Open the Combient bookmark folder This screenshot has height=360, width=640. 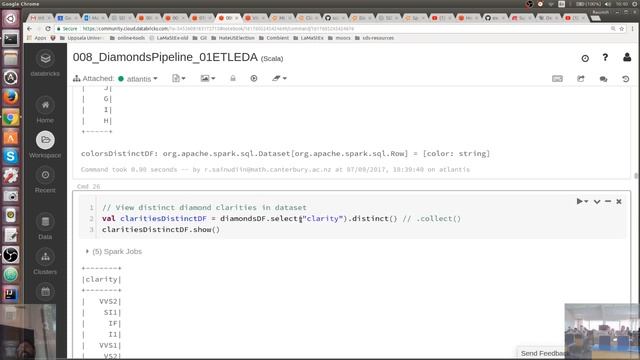(x=274, y=38)
